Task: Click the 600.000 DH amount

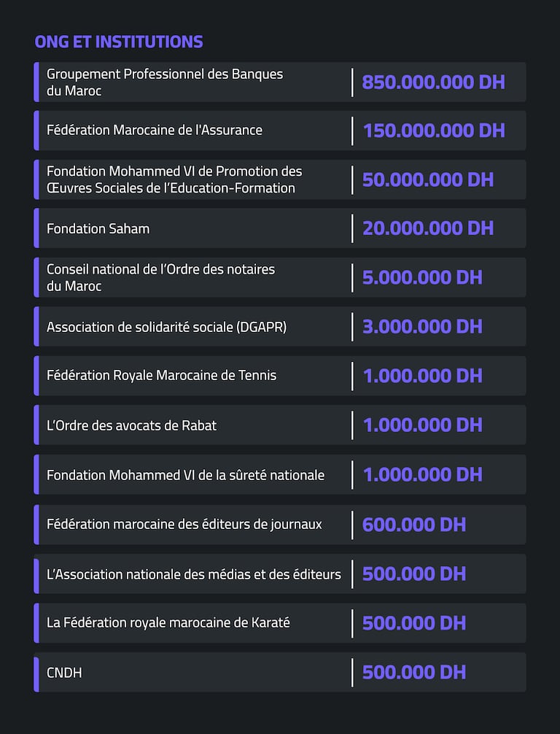Action: point(413,525)
